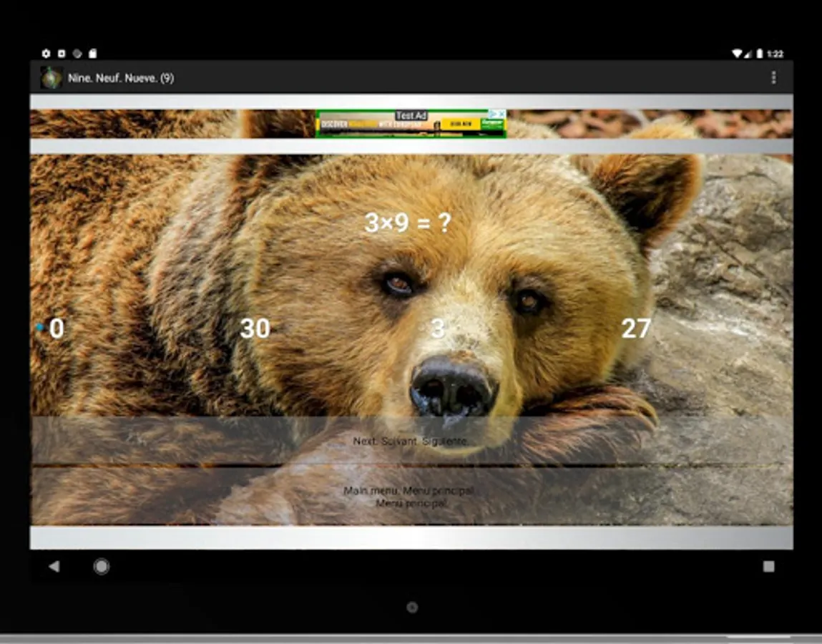The width and height of the screenshot is (822, 644).
Task: Tap the battery status icon
Action: pos(759,54)
